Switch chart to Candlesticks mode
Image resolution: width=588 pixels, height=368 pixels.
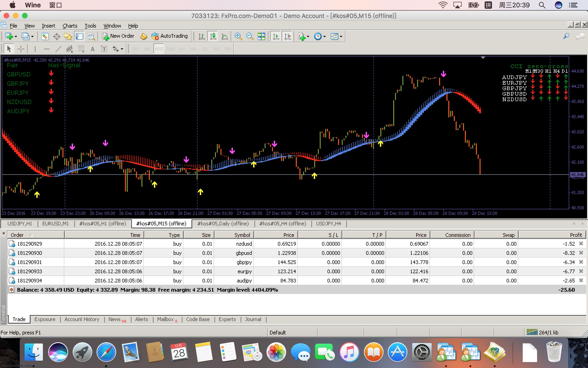click(x=213, y=36)
